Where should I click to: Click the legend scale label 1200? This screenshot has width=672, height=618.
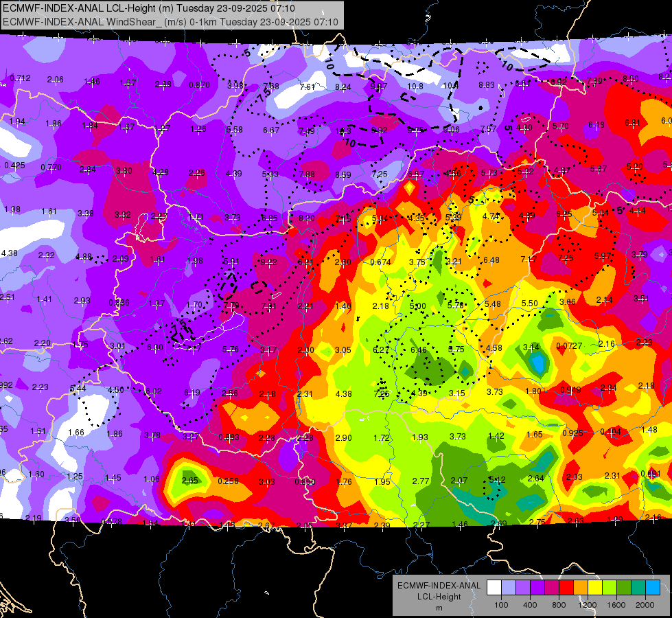[x=587, y=605]
